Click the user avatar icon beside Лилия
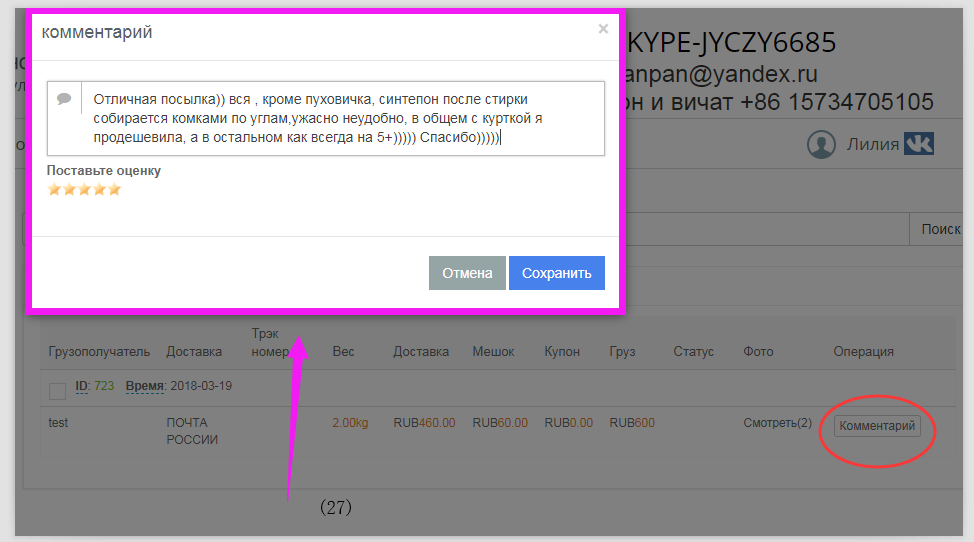 (821, 144)
